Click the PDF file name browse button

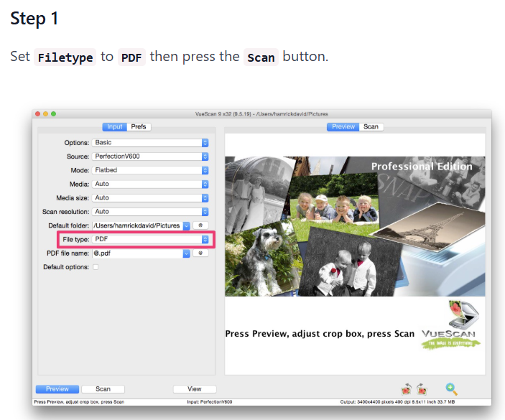point(200,253)
